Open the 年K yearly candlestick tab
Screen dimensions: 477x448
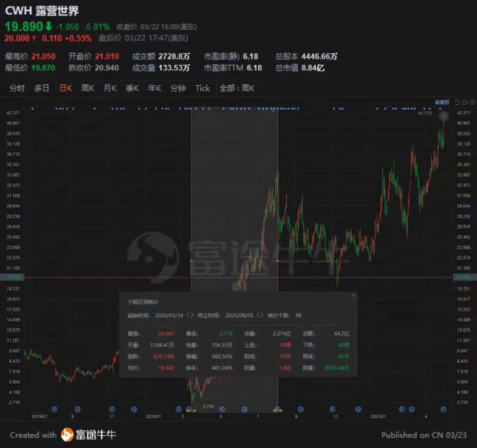154,88
